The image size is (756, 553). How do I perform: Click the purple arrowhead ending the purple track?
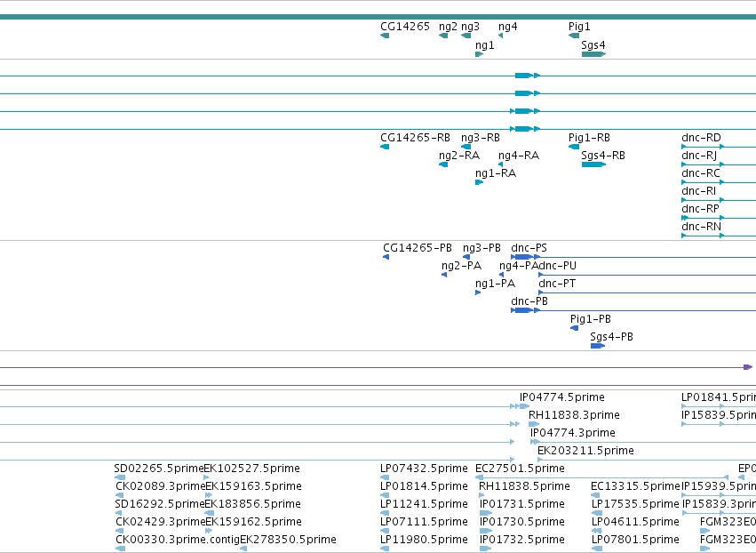click(748, 367)
